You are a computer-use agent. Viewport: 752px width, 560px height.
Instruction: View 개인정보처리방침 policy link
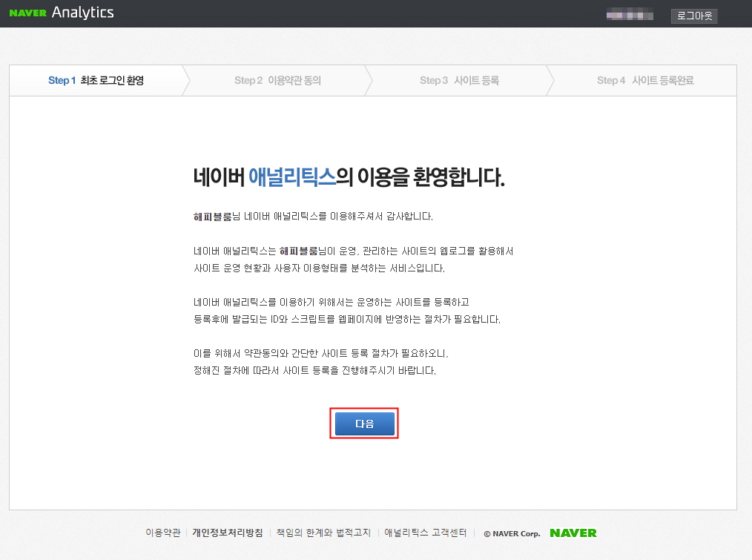click(228, 533)
